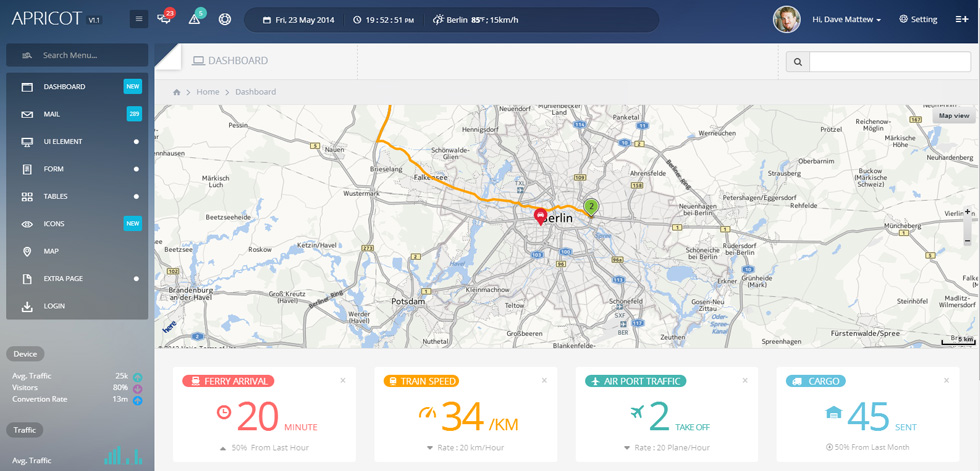Open alerts icon with 5 badge
Image resolution: width=980 pixels, height=471 pixels.
click(x=196, y=18)
